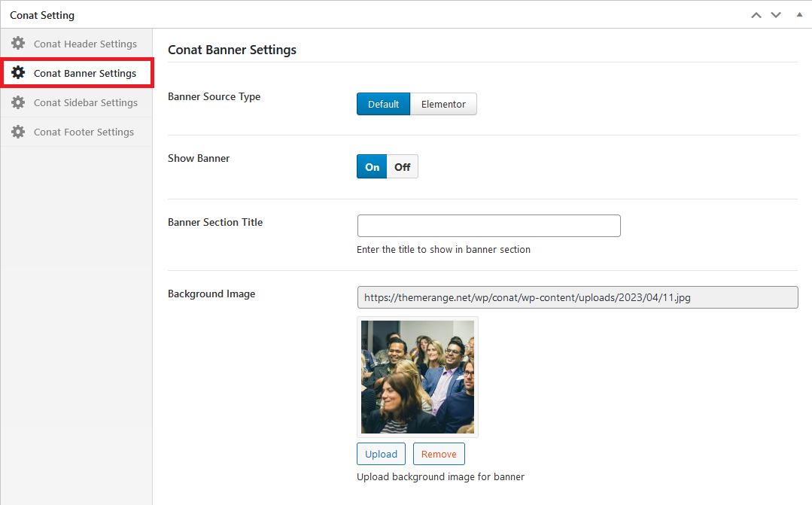The height and width of the screenshot is (505, 812).
Task: Open the Conat Sidebar Settings tab
Action: point(85,102)
